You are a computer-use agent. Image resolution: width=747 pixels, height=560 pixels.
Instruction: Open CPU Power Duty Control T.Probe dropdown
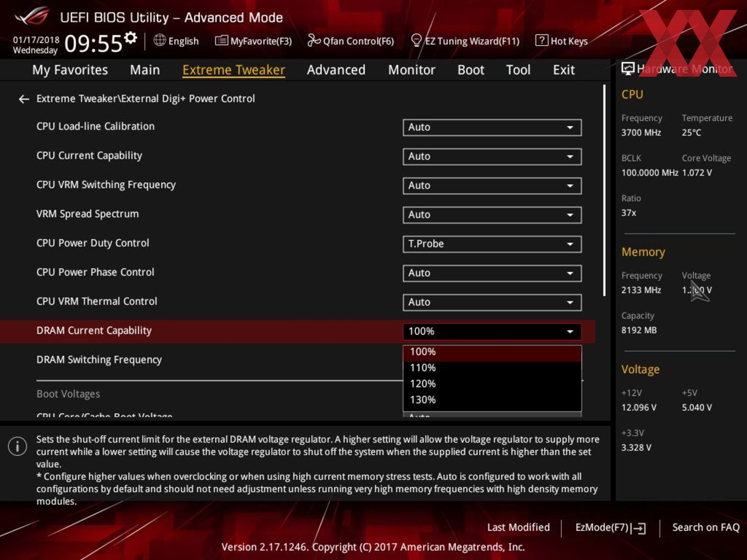492,244
